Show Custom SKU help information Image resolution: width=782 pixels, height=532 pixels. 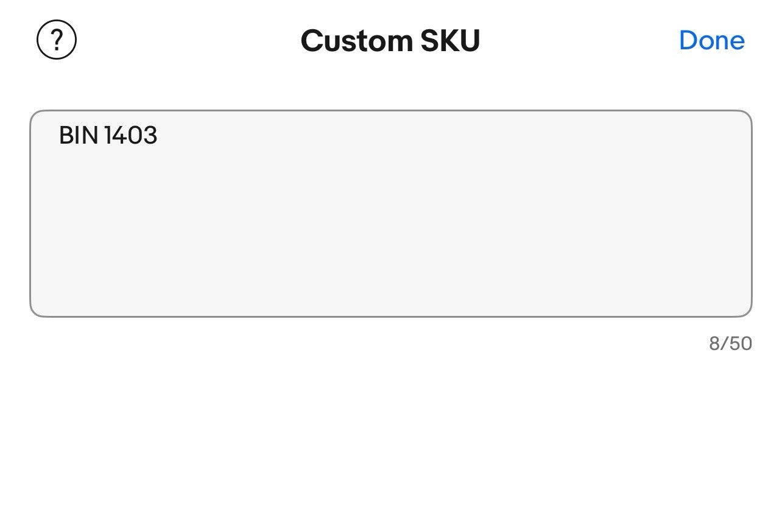tap(57, 40)
